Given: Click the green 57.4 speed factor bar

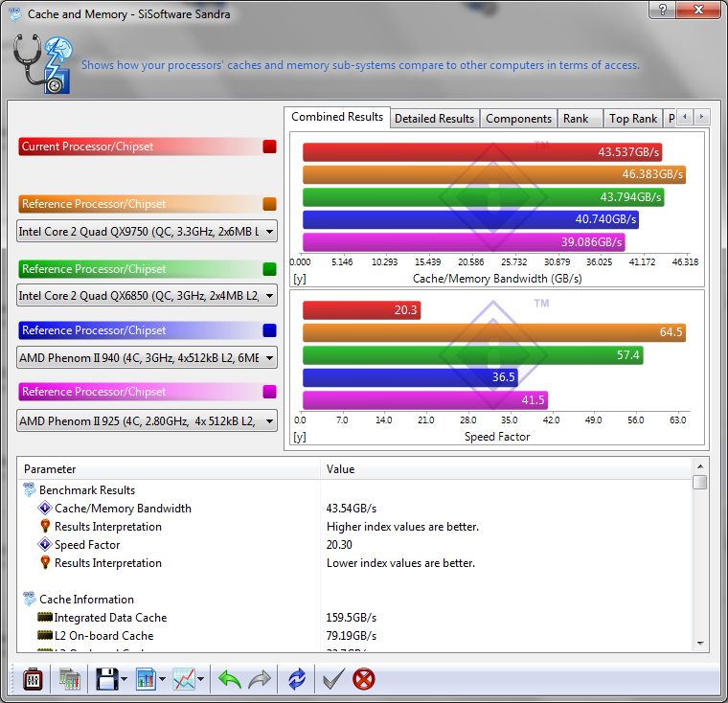Looking at the screenshot, I should [x=473, y=355].
